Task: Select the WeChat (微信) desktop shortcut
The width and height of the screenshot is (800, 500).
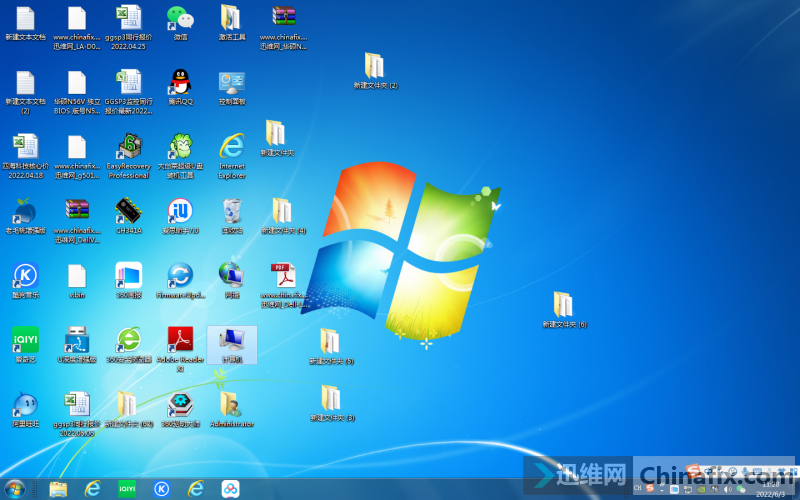Action: click(180, 22)
